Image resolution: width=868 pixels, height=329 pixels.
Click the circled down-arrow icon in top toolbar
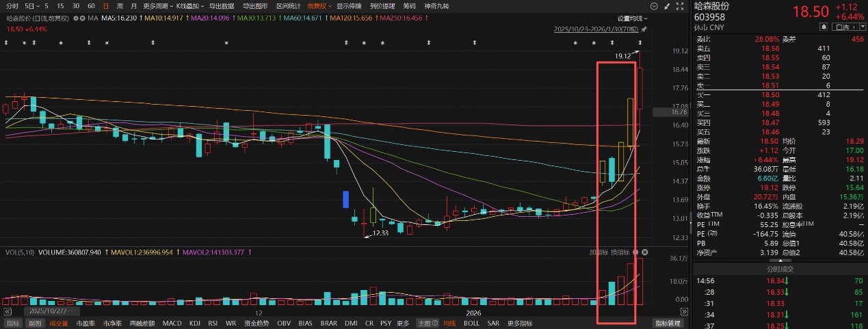tap(654, 5)
